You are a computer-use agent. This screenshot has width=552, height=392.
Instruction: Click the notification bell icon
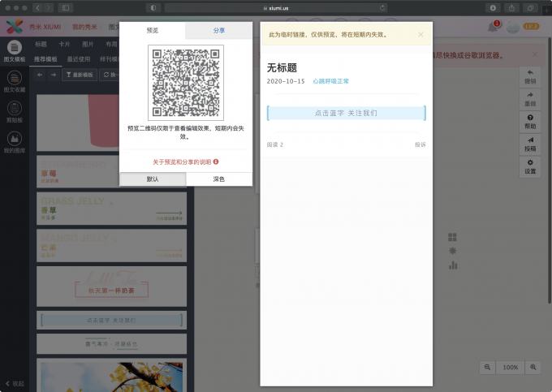click(493, 28)
